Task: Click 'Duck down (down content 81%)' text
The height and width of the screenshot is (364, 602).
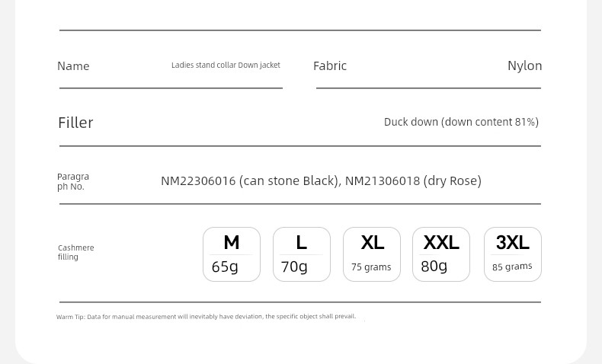Action: (461, 122)
